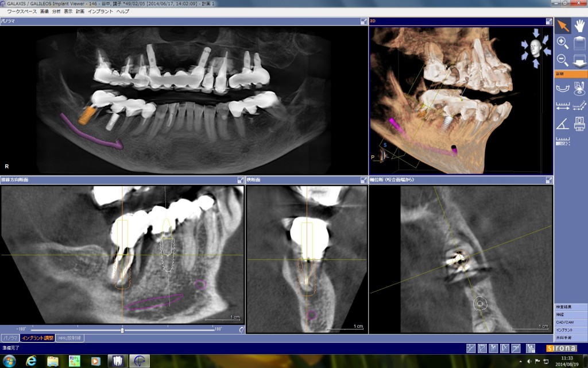Switch to the パノラマ tab
The height and width of the screenshot is (368, 588).
tap(10, 338)
